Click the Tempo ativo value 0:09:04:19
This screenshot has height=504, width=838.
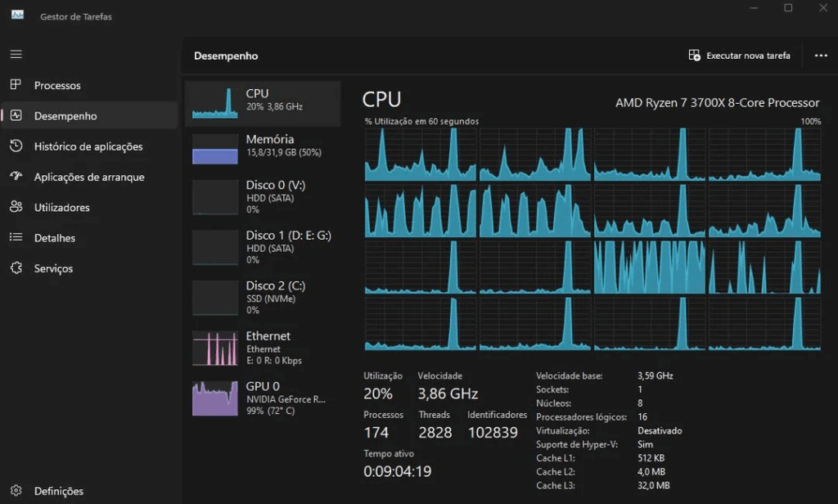pyautogui.click(x=397, y=471)
